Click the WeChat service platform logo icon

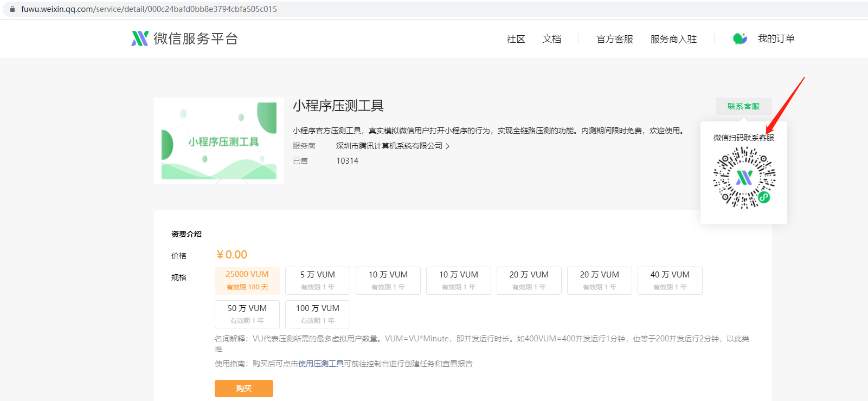140,38
